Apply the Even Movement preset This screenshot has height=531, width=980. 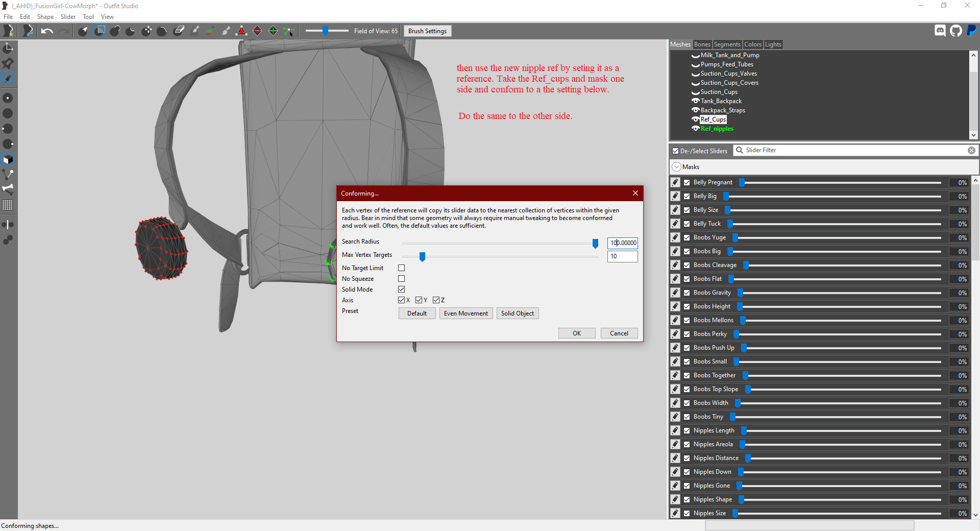465,313
